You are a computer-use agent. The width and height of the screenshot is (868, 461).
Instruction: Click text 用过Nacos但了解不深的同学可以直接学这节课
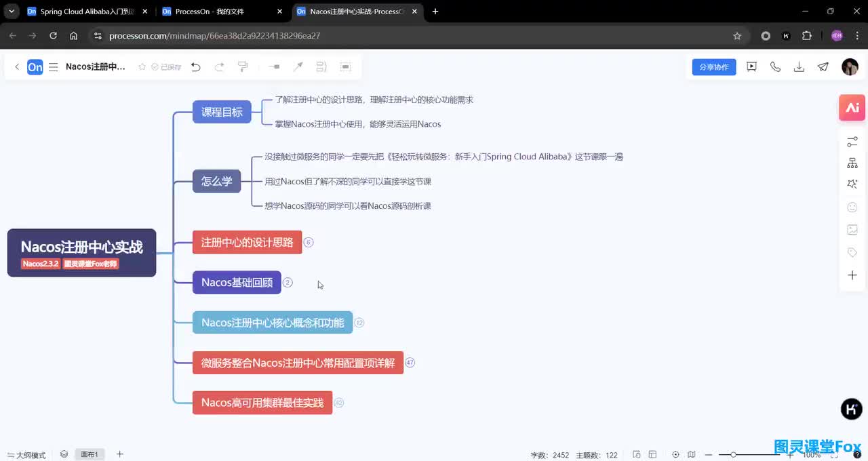[x=348, y=181]
